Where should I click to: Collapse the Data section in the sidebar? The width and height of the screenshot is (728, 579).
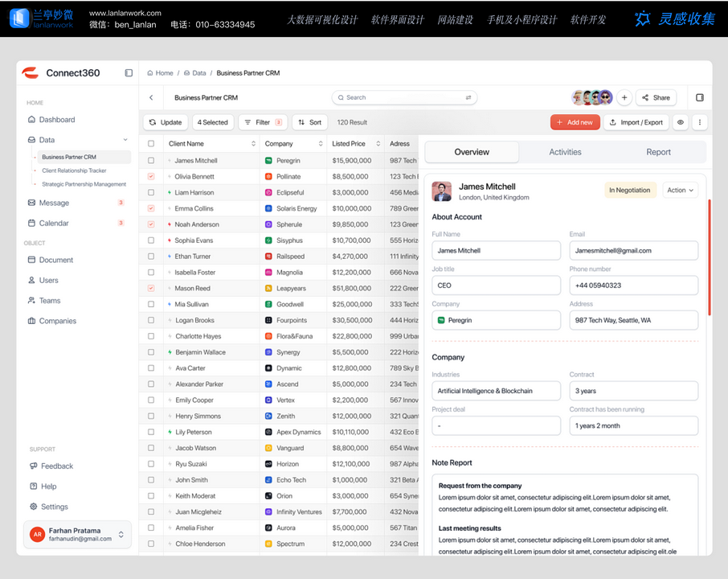(x=125, y=140)
